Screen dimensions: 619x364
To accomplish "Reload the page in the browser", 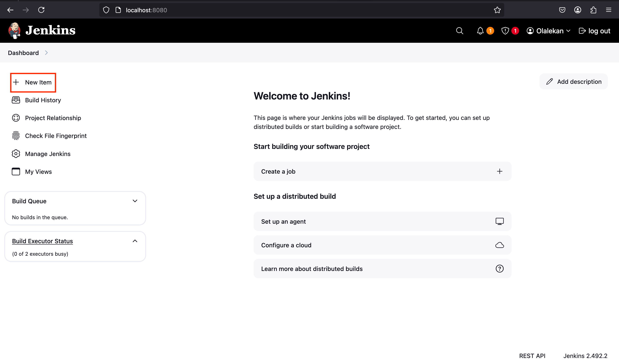I will tap(41, 10).
